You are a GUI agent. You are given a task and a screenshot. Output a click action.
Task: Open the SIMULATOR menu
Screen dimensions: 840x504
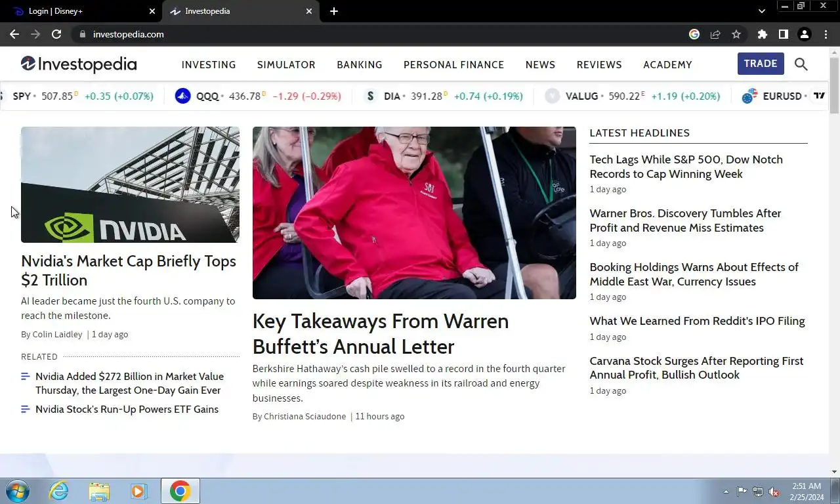point(286,64)
